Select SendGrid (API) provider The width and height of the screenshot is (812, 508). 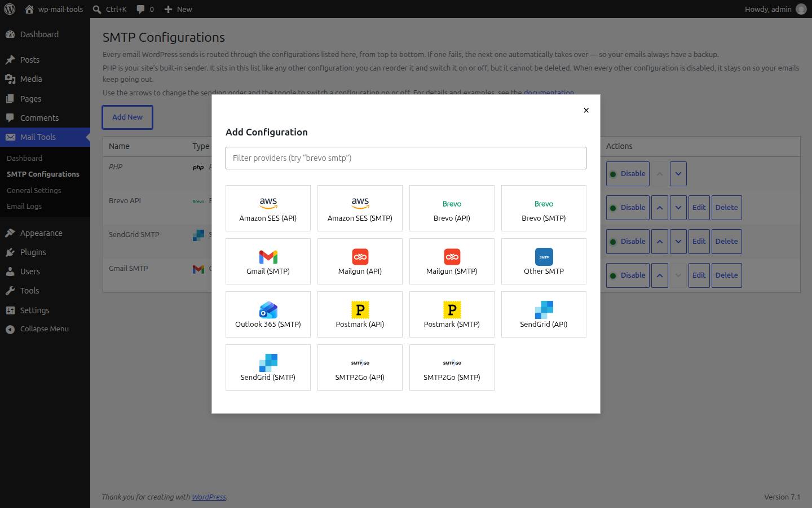[544, 314]
